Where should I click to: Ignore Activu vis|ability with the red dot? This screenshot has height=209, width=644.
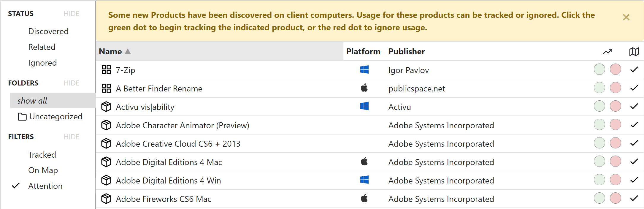pyautogui.click(x=616, y=106)
